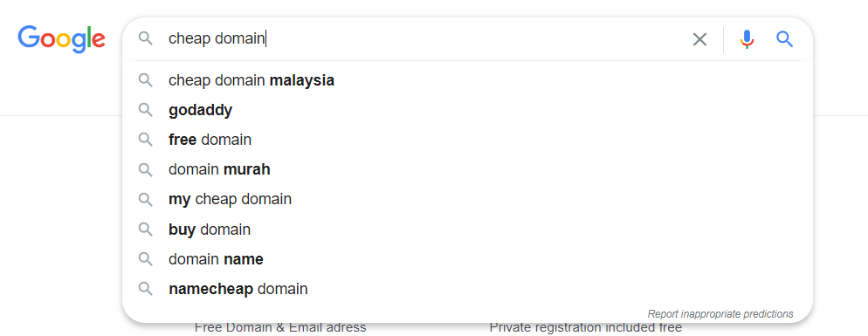The image size is (868, 336).
Task: Click the blue magnifier search button
Action: tap(784, 38)
